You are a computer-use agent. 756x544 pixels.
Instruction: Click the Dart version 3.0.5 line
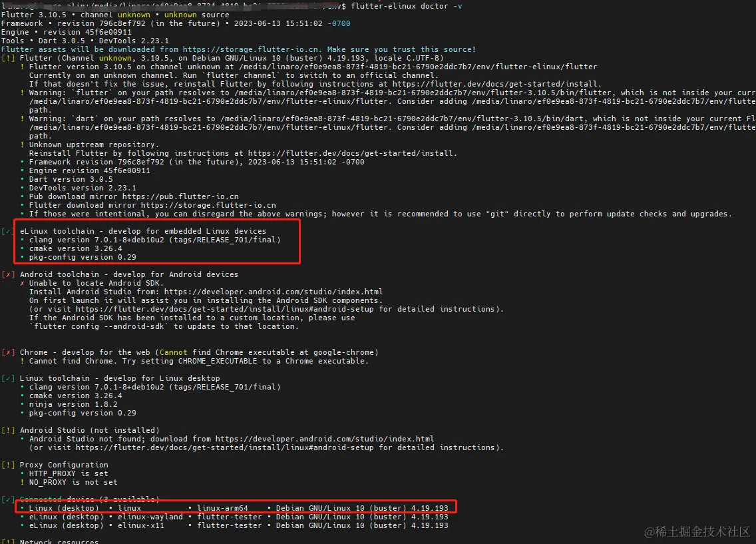tap(70, 179)
